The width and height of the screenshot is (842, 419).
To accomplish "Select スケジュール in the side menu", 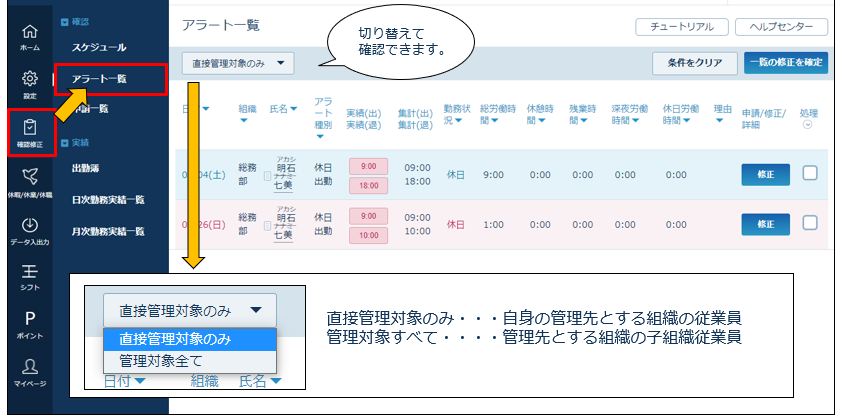I will click(x=99, y=47).
